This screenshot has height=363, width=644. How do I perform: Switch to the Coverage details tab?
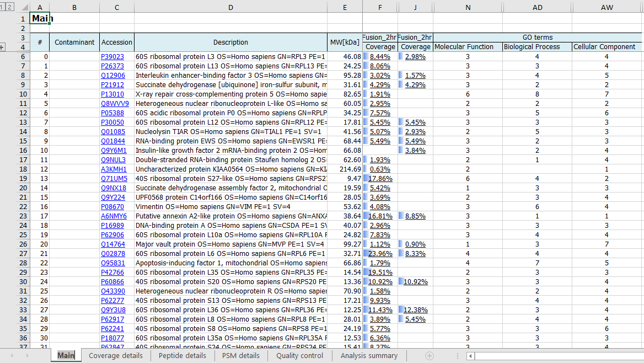click(115, 356)
